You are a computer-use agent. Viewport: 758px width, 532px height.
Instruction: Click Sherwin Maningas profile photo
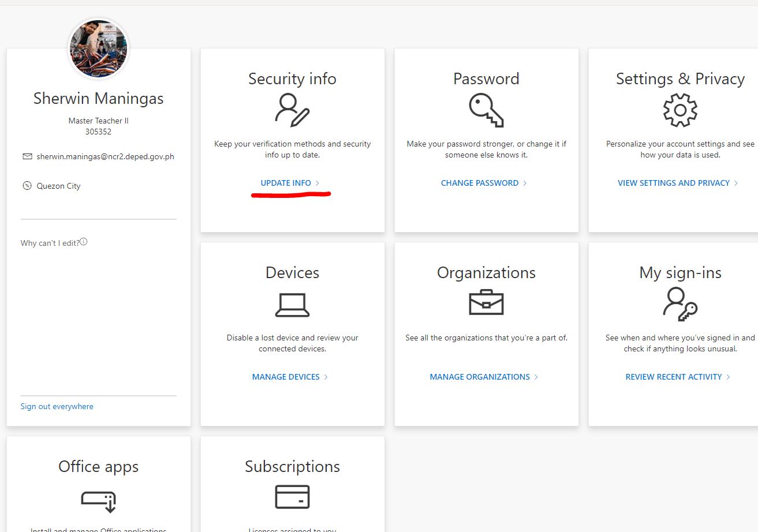point(98,48)
